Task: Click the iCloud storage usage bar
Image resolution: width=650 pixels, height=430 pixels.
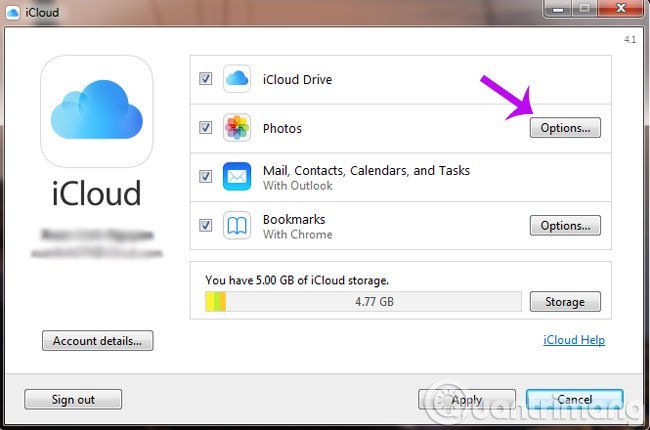Action: click(363, 301)
